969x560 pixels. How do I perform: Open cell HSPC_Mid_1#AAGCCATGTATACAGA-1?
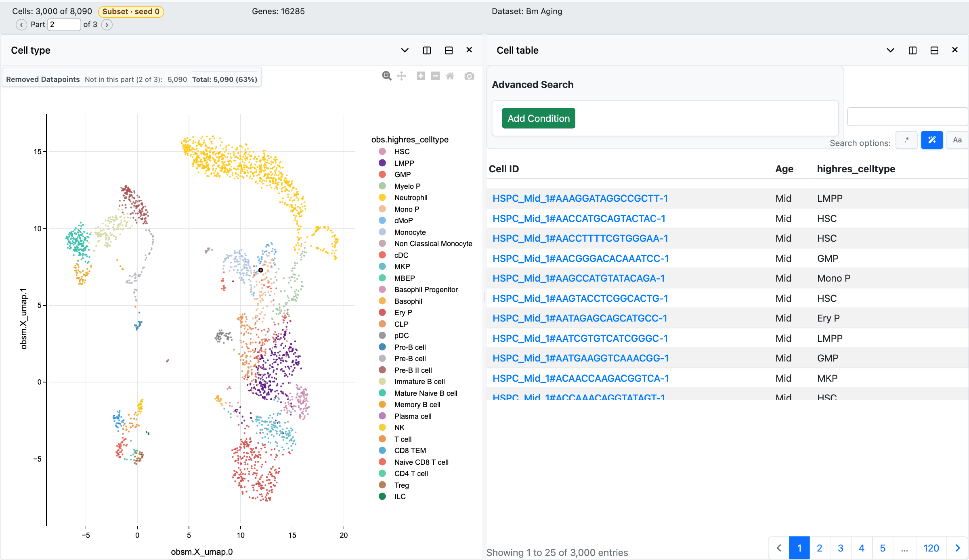tap(579, 278)
